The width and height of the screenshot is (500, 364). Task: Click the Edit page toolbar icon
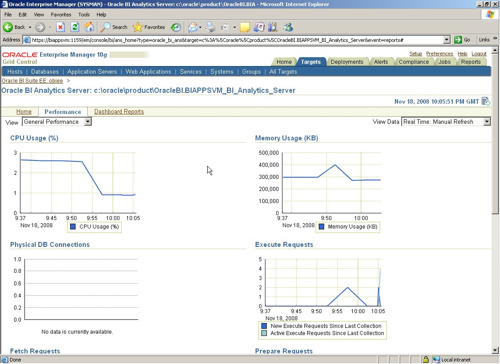tap(225, 27)
